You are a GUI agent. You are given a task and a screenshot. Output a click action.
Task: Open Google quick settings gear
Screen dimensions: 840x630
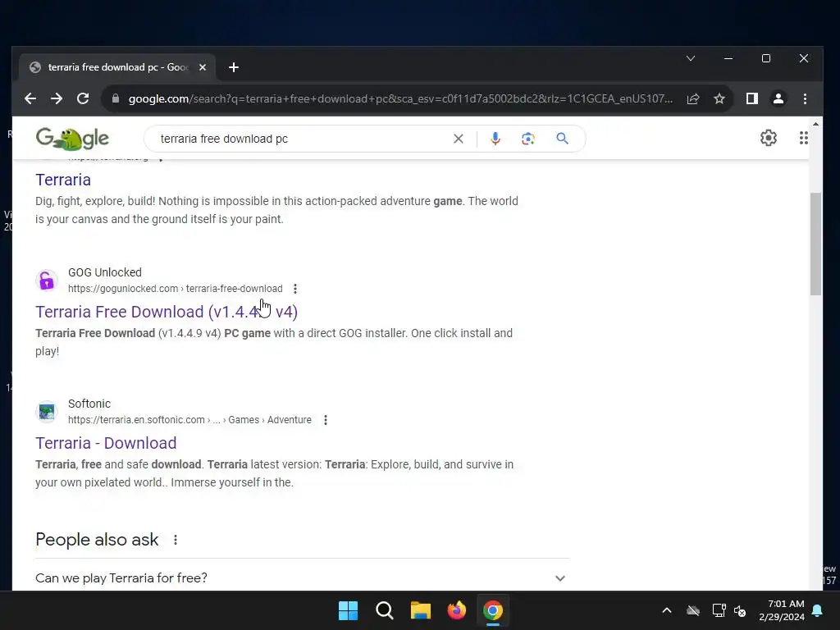click(769, 138)
